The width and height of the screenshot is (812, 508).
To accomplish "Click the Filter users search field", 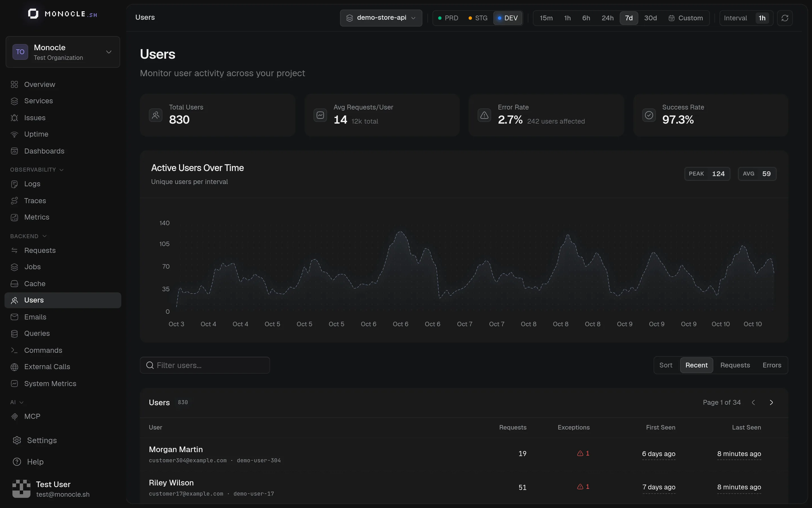I will (205, 365).
